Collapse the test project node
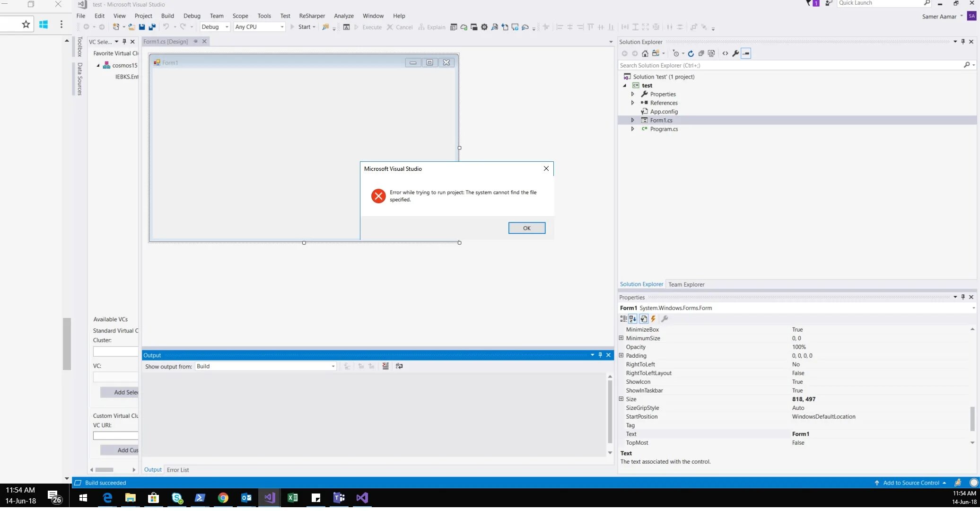 tap(625, 86)
